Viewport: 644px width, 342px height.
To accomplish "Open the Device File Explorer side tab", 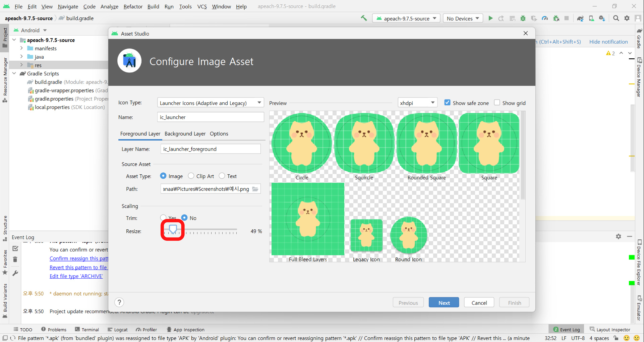I will coord(639,263).
